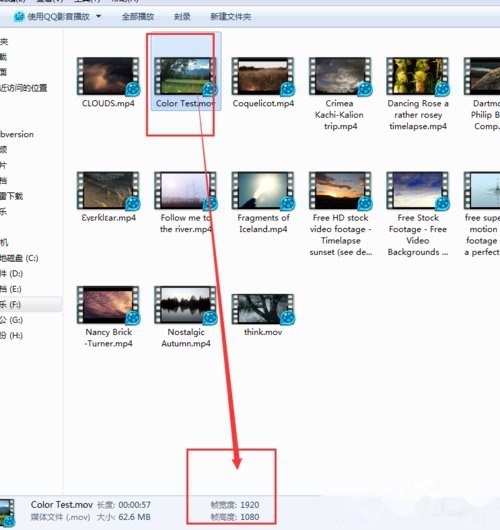Select Nostalgic Autumn.mp4 video icon
This screenshot has width=500, height=530.
coord(186,305)
